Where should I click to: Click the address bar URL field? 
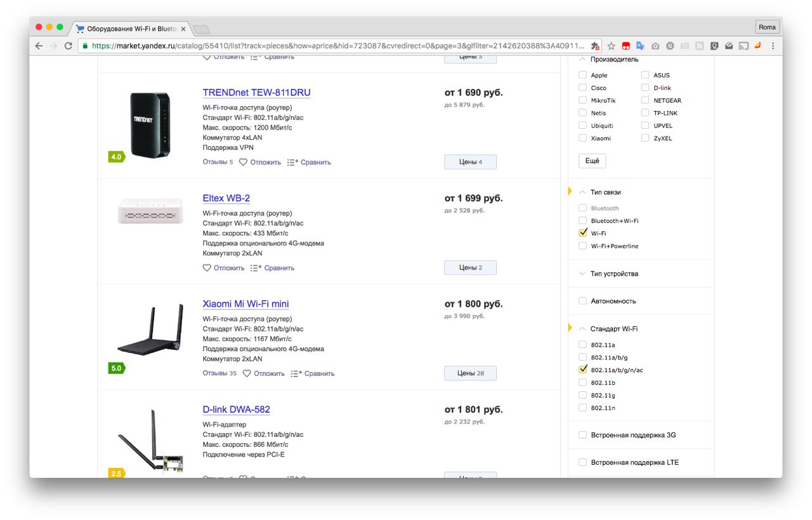tap(336, 46)
